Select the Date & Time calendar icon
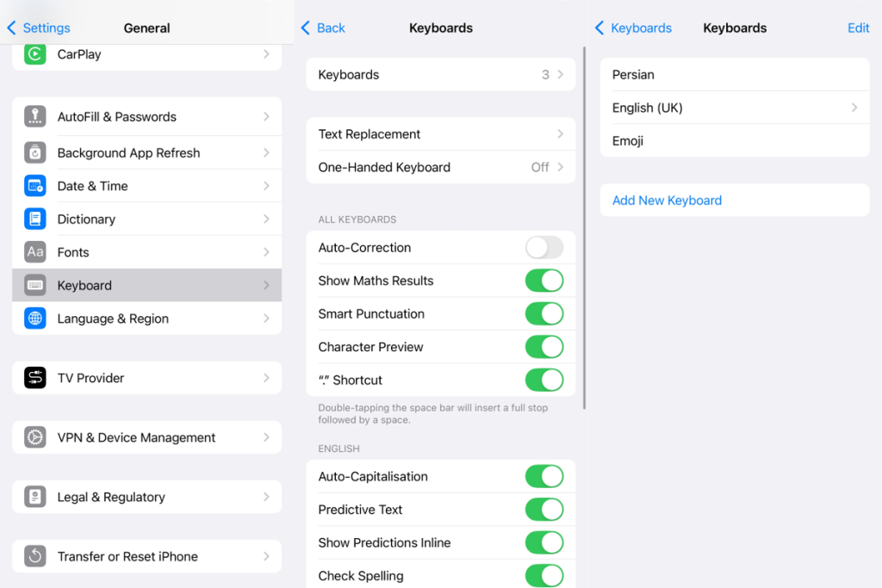Viewport: 882px width, 588px height. tap(34, 185)
